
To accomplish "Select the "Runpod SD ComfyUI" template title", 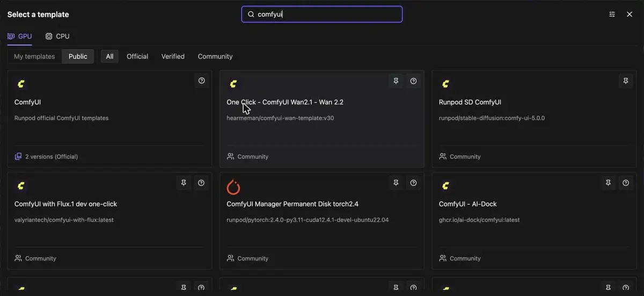I will click(x=470, y=102).
